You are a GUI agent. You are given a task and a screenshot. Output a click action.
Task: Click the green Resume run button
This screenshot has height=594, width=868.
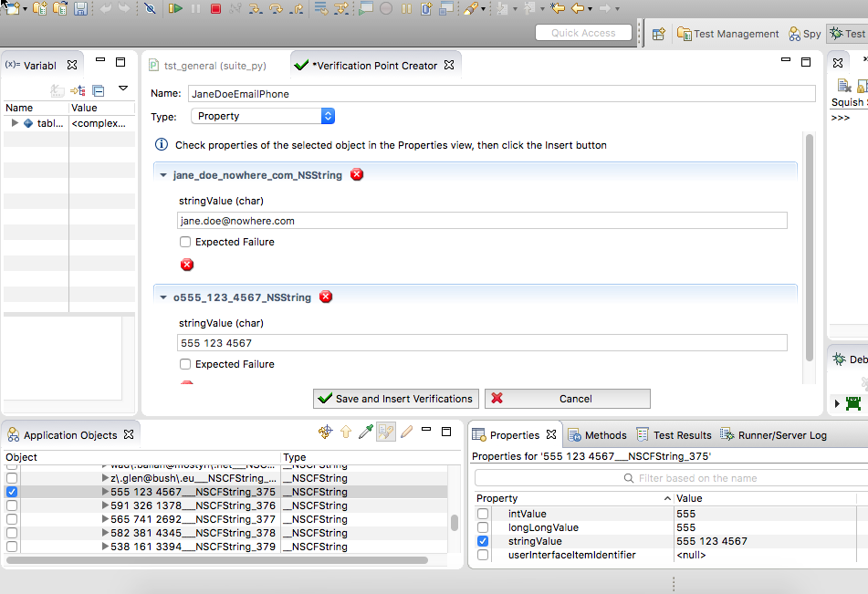tap(173, 9)
